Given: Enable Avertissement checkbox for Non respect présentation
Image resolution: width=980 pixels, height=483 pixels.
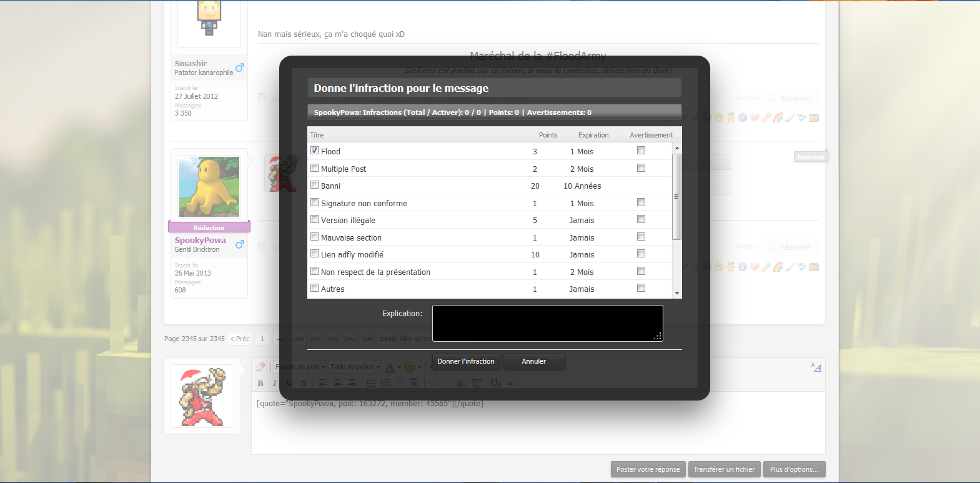Looking at the screenshot, I should click(x=641, y=271).
